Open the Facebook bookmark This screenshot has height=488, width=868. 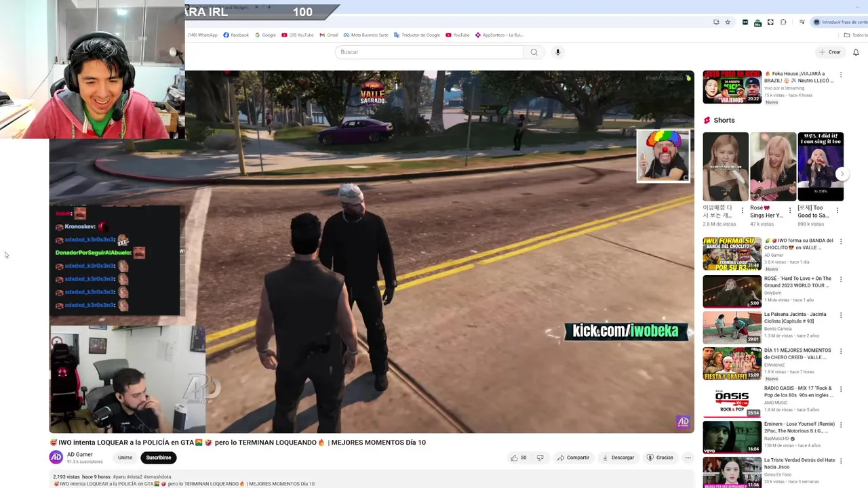(x=236, y=35)
